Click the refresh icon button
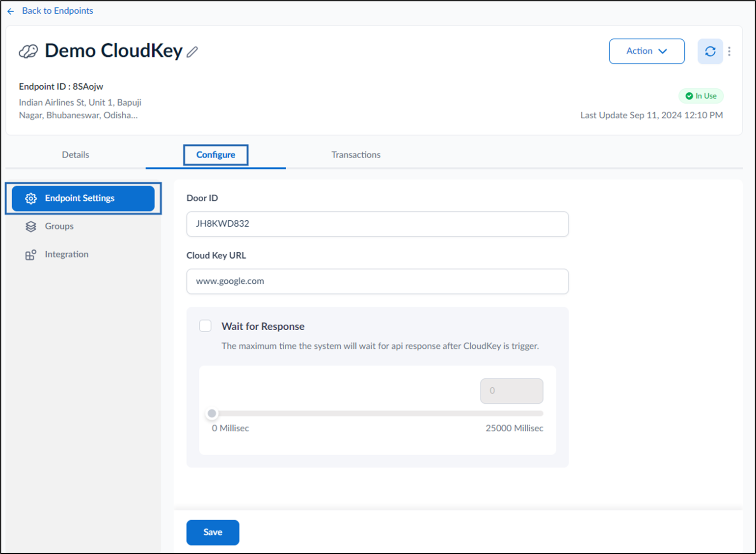The height and width of the screenshot is (554, 756). [x=710, y=51]
